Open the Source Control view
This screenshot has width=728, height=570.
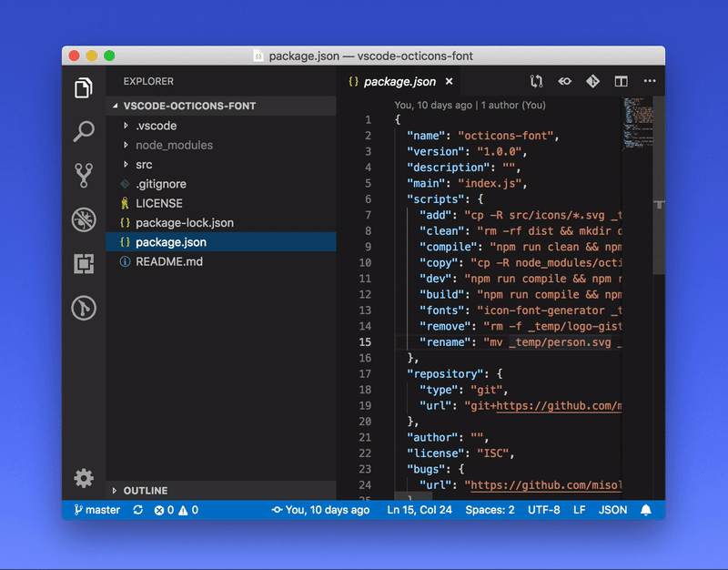coord(83,177)
